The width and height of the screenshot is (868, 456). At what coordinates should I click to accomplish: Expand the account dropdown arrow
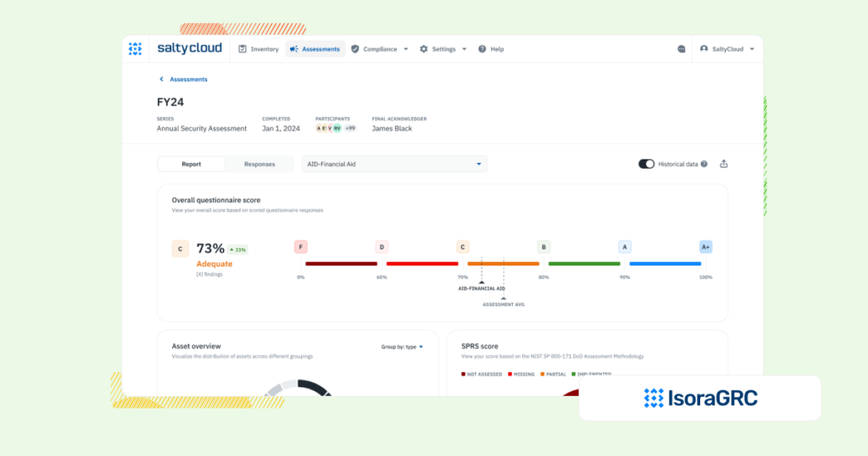[752, 49]
